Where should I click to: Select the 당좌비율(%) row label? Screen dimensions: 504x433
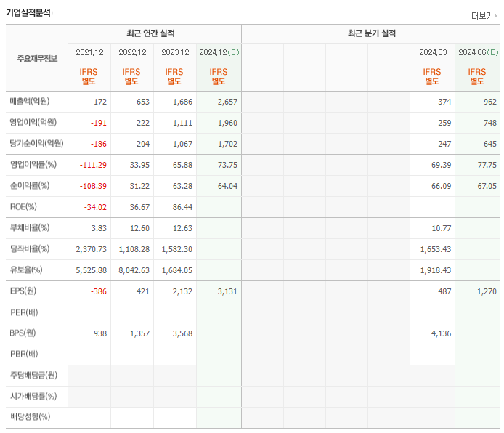pyautogui.click(x=30, y=248)
